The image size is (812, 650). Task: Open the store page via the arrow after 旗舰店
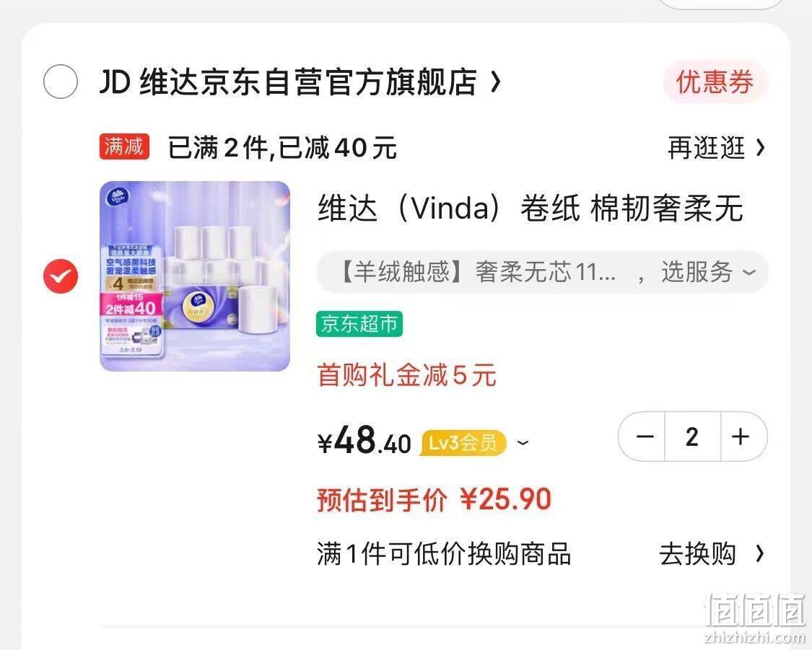tap(496, 82)
